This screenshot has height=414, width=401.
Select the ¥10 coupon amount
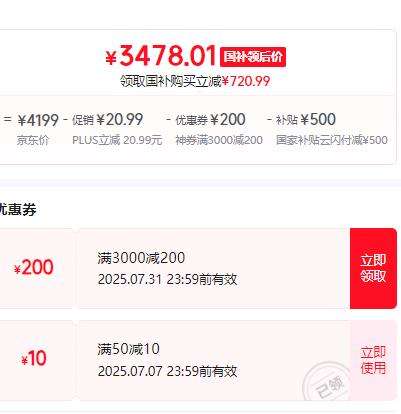point(33,359)
